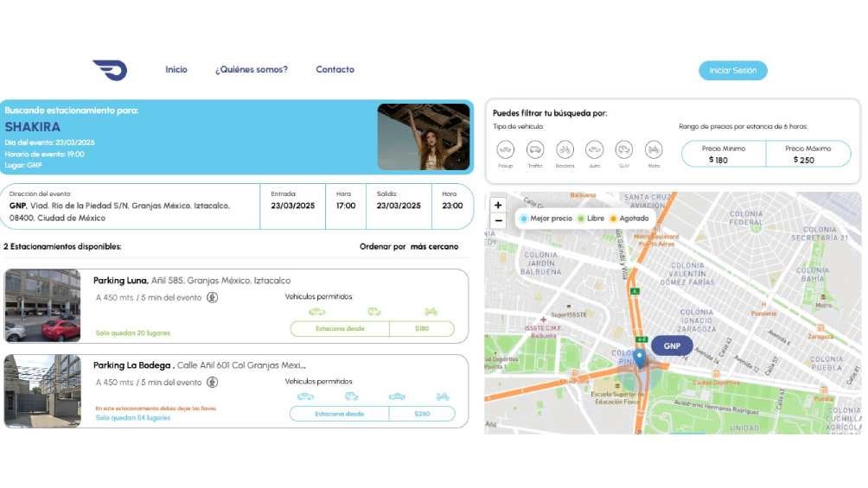This screenshot has height=488, width=868.
Task: Click the GNP location pin on map
Action: [640, 357]
